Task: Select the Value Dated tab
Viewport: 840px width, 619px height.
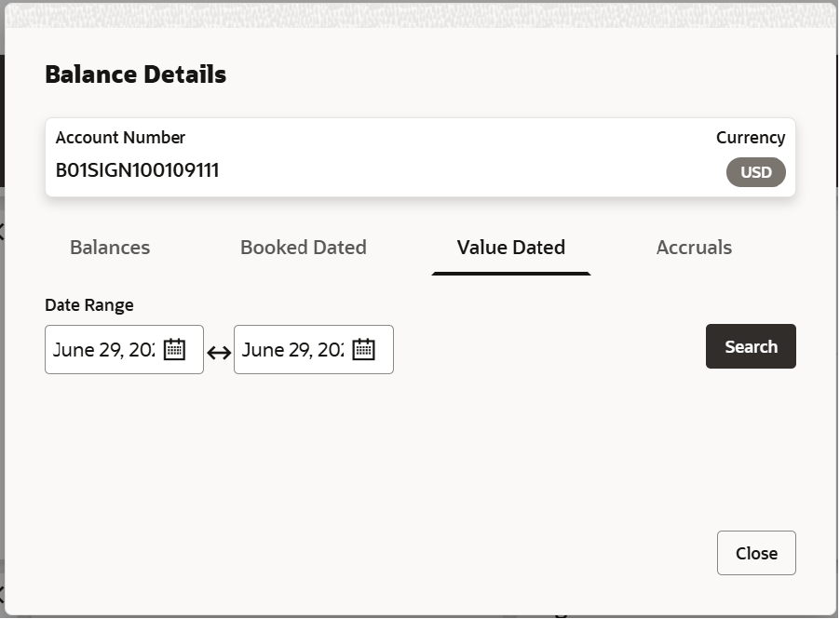Action: click(x=511, y=248)
